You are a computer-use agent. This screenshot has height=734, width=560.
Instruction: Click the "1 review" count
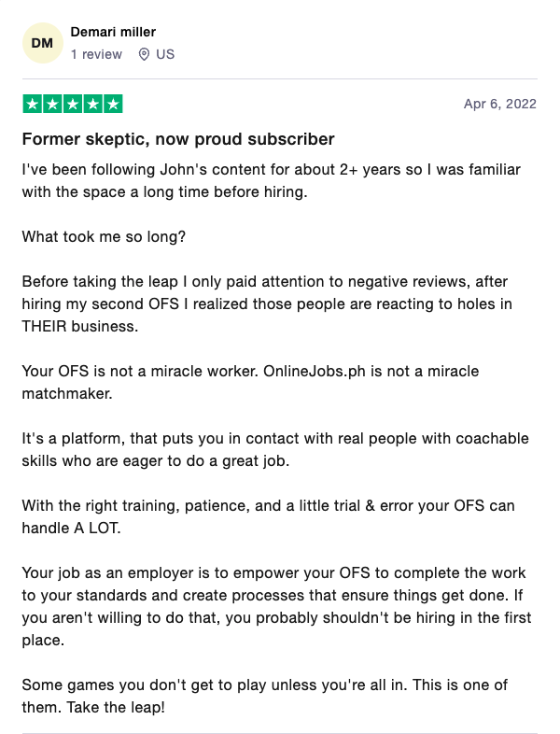[96, 54]
